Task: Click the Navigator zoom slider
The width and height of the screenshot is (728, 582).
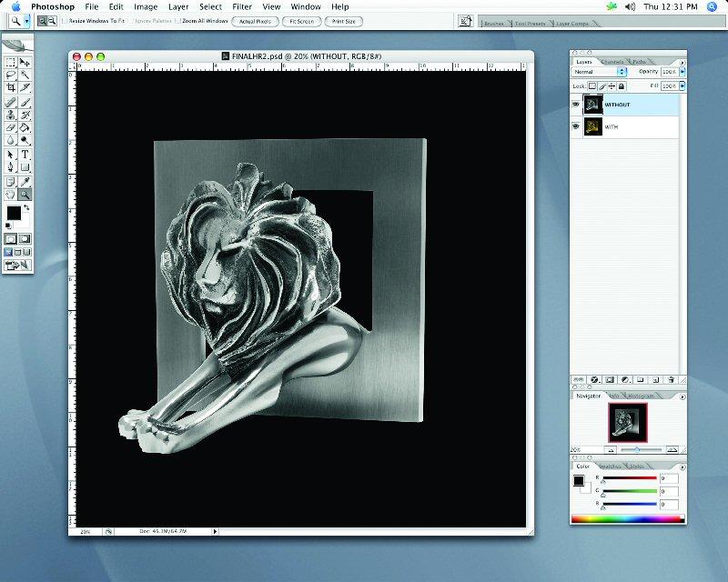Action: pos(635,449)
